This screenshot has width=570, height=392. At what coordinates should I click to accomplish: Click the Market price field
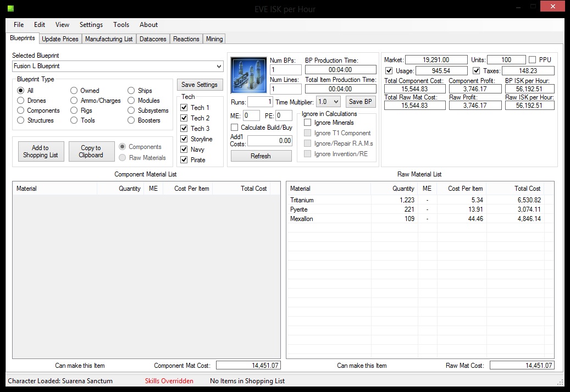coord(436,59)
